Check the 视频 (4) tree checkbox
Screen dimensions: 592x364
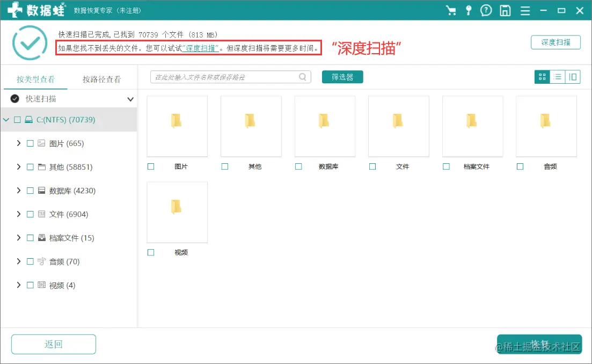(30, 285)
